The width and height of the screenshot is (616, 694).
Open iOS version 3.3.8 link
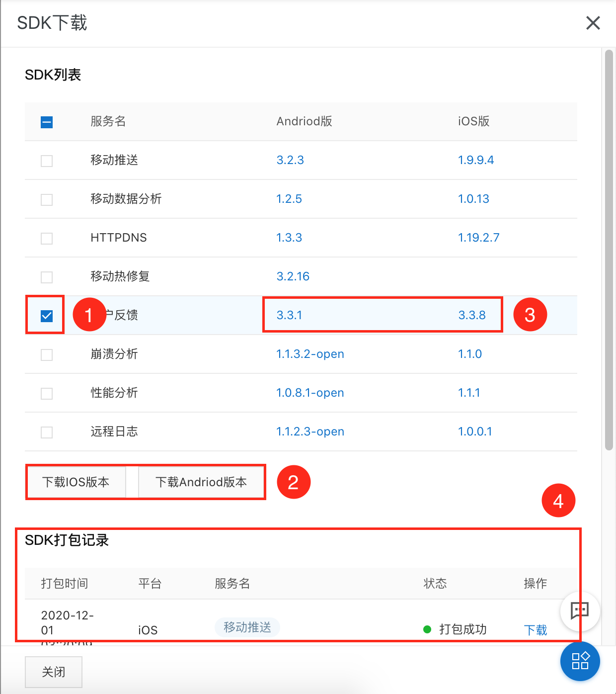tap(472, 315)
